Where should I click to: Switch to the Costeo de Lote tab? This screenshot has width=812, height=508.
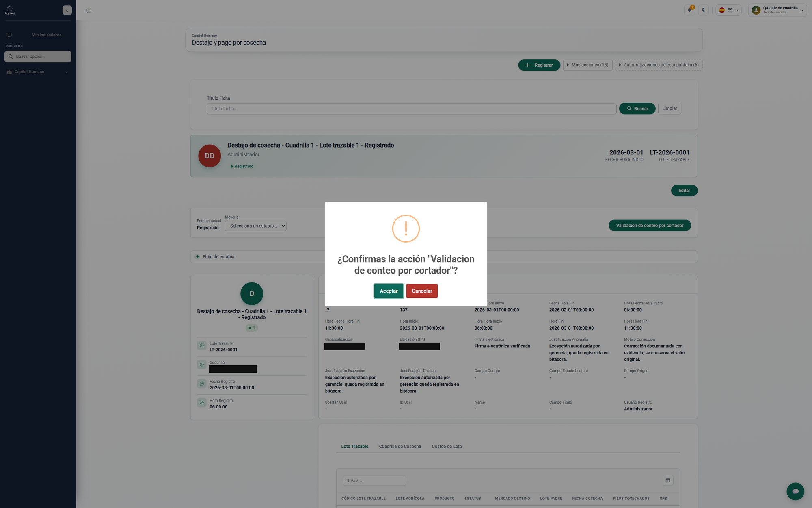point(447,447)
